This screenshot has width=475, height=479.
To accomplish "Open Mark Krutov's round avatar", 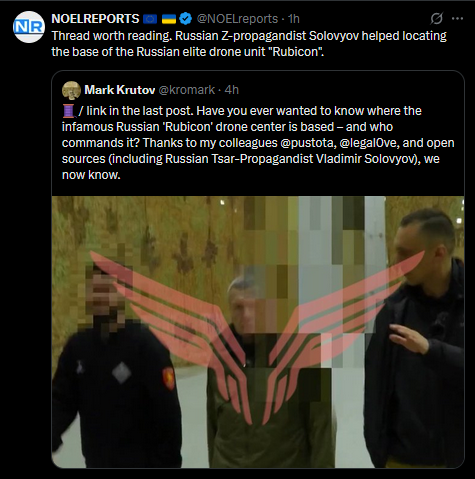I will tap(71, 90).
